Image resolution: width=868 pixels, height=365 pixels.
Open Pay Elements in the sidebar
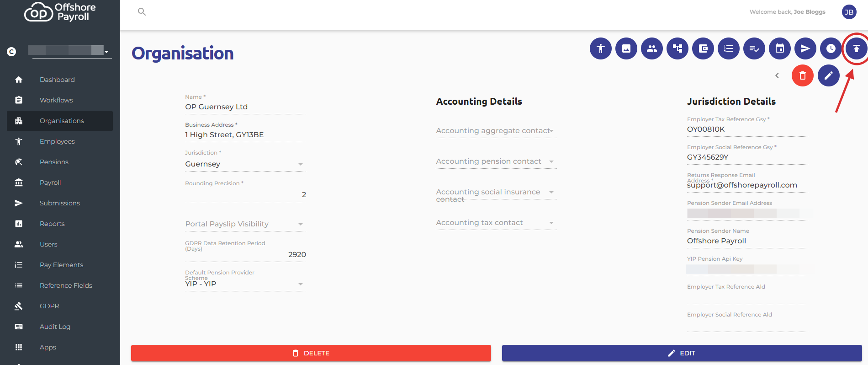[60, 265]
